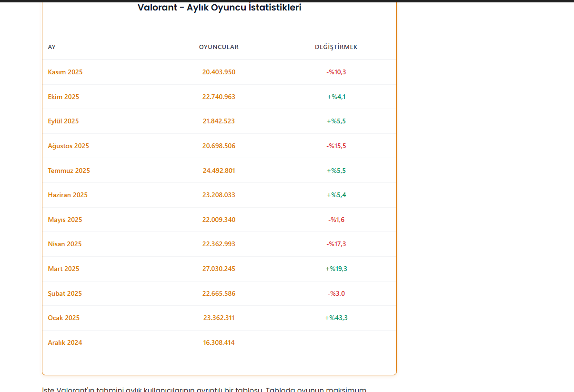
Task: Click player count 22.009.340
Action: pos(219,220)
